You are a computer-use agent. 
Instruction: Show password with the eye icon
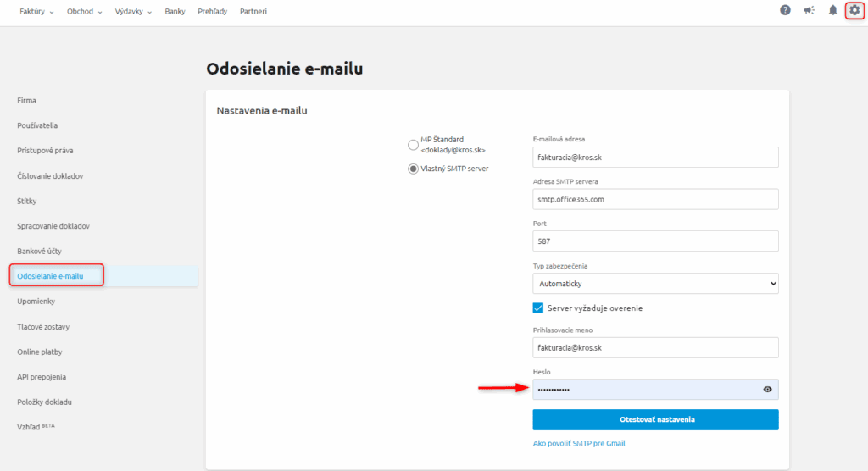click(x=767, y=390)
